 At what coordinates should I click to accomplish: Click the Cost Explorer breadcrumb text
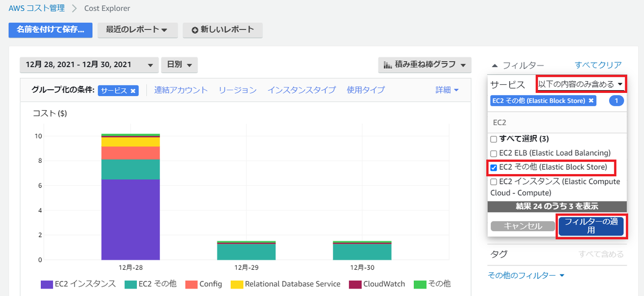pyautogui.click(x=107, y=9)
